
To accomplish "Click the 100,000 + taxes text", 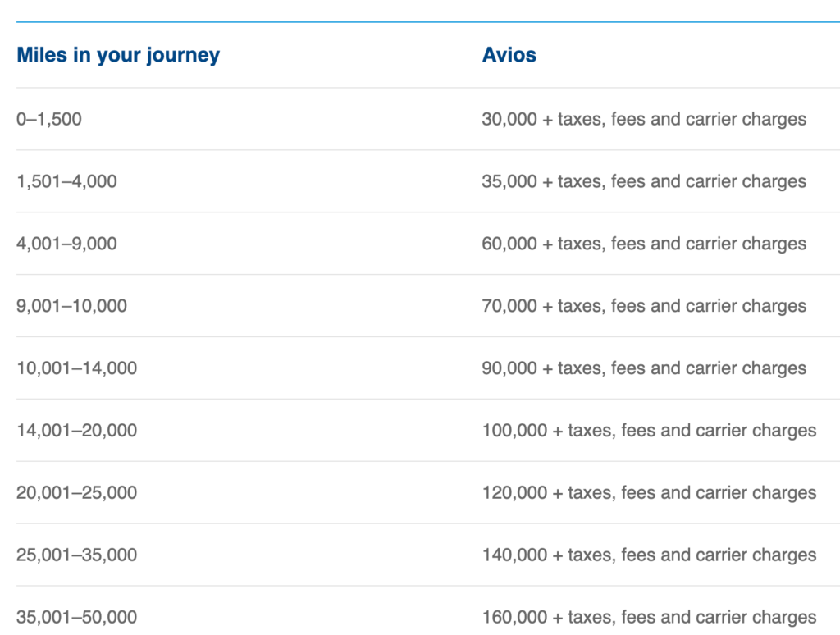I will (x=650, y=430).
